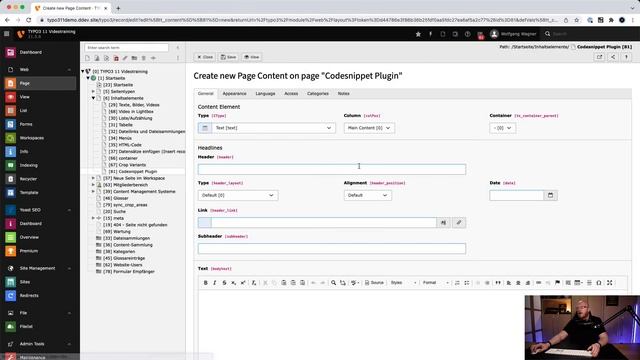Open the Container dropdown
640x360 pixels.
pyautogui.click(x=502, y=128)
